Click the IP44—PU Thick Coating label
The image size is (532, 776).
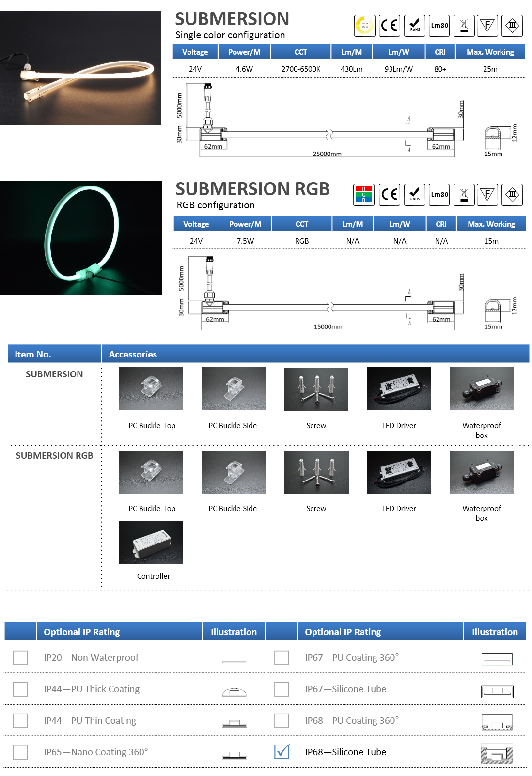point(92,689)
